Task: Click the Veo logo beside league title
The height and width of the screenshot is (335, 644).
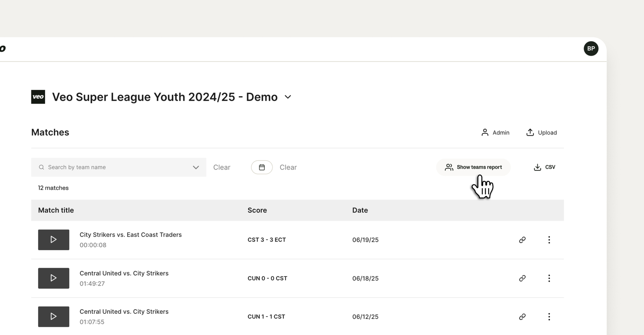Action: (x=38, y=97)
